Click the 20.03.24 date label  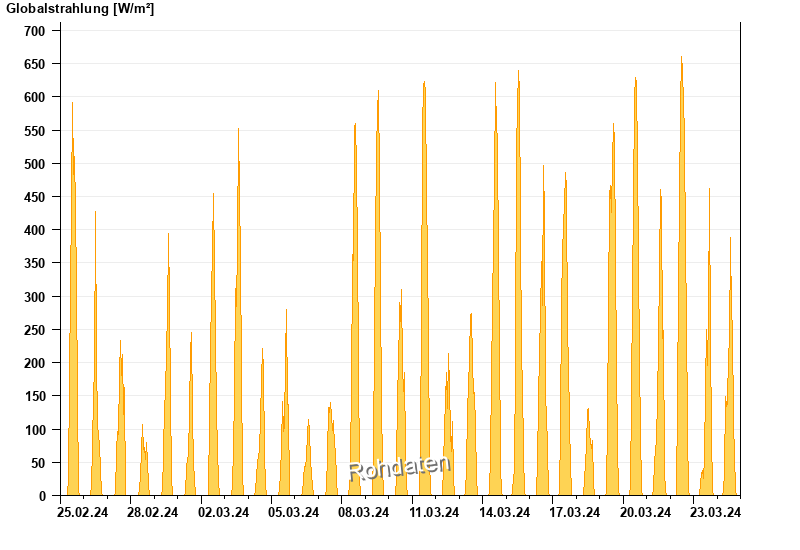point(645,512)
